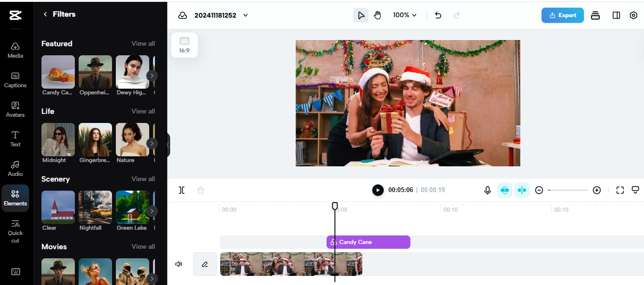Open keyboard shortcuts icon in sidebar
Viewport: 644px width, 285px height.
(15, 272)
